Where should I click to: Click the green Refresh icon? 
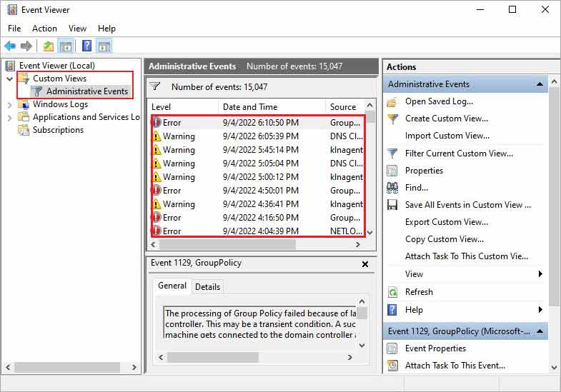(392, 292)
